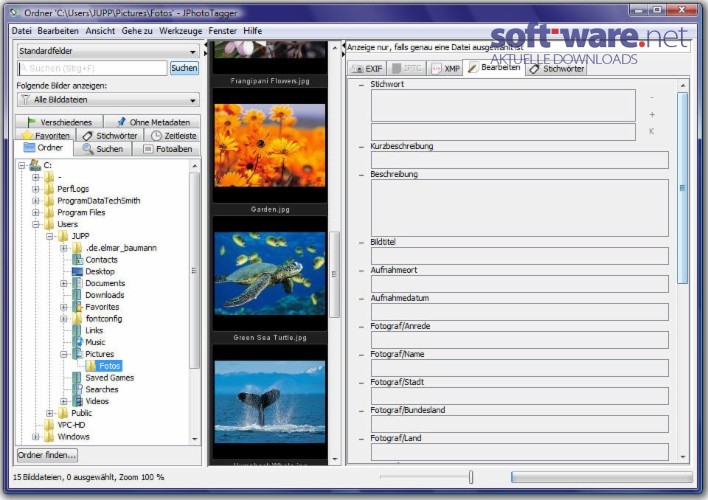Open the XMP metadata tab

(x=446, y=69)
